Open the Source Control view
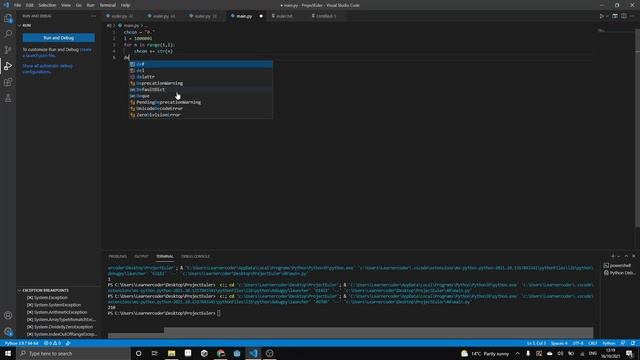The height and width of the screenshot is (360, 640). pyautogui.click(x=8, y=50)
